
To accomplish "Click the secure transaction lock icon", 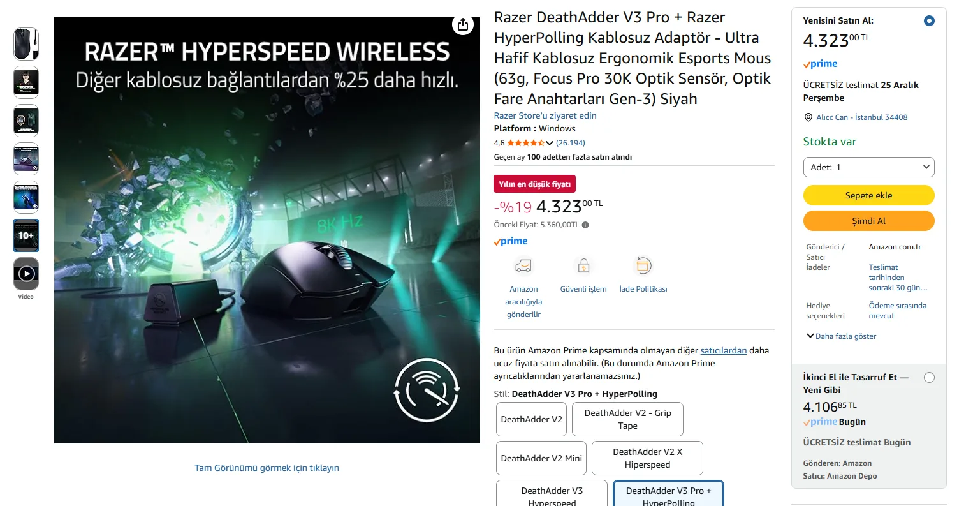I will point(583,265).
